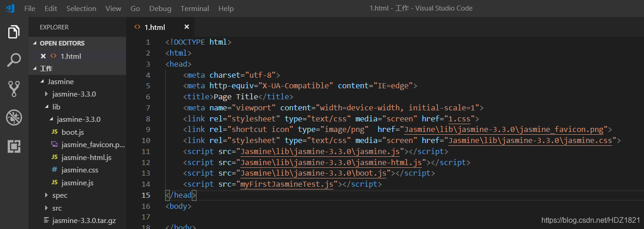Select 1.html in Open Editors
The height and width of the screenshot is (229, 644).
pos(77,56)
